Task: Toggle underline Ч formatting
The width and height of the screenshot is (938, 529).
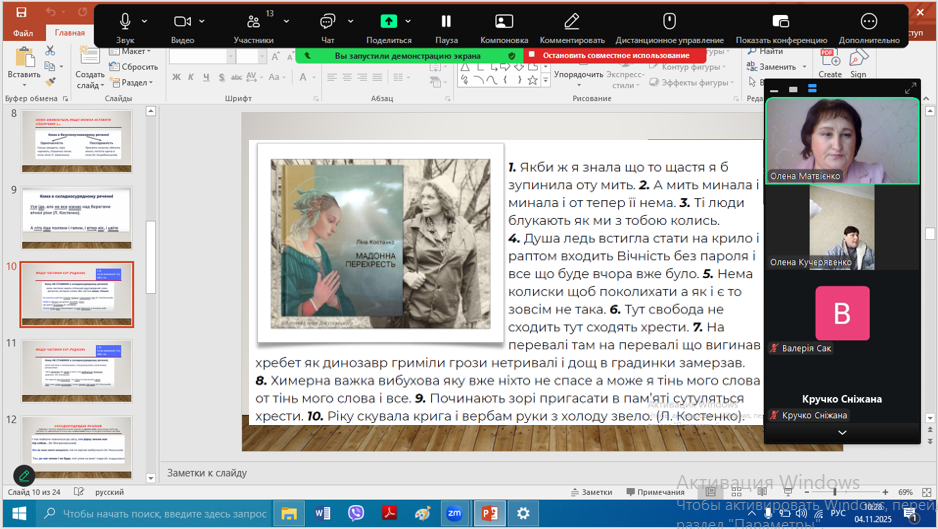Action: click(x=206, y=77)
